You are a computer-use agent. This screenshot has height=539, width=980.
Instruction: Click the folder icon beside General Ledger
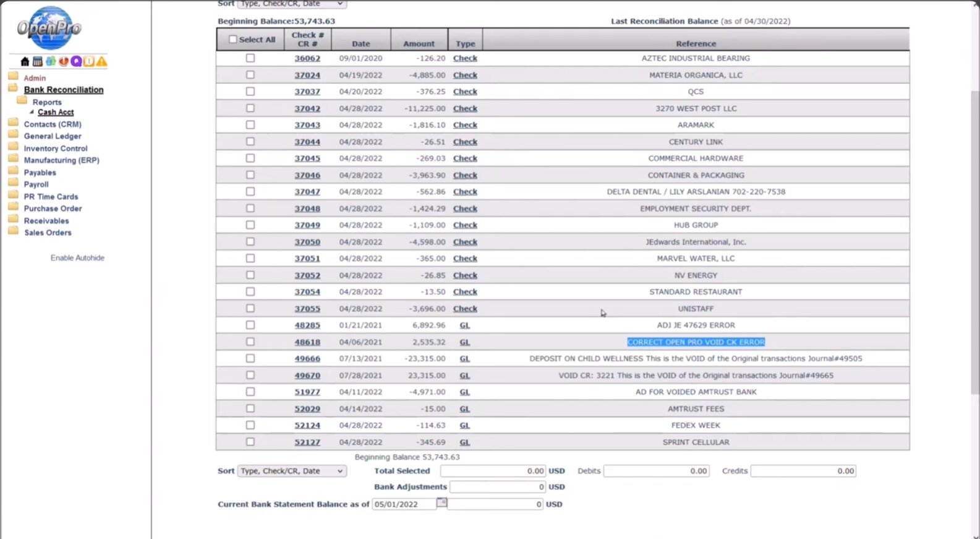pyautogui.click(x=13, y=134)
